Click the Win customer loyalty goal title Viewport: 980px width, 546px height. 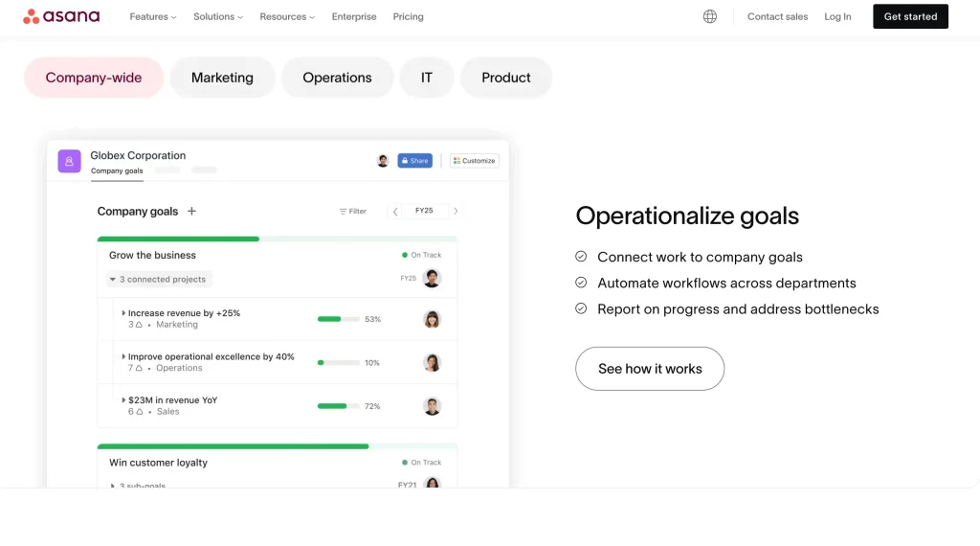click(158, 463)
